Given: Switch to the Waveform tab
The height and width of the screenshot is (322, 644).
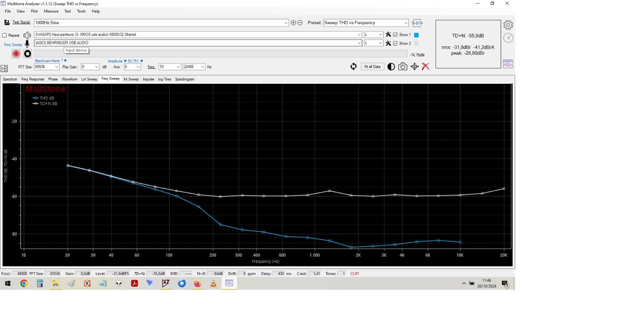Looking at the screenshot, I should [70, 79].
